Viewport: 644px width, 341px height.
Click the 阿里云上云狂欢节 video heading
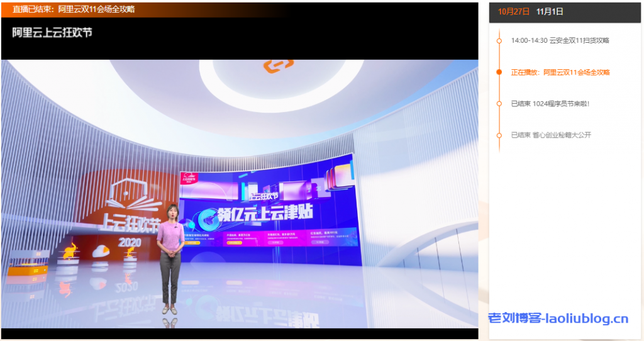coord(52,32)
